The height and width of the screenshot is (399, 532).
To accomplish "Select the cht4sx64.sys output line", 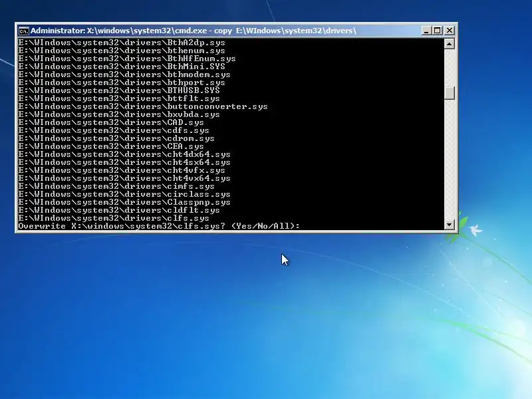I will [124, 162].
